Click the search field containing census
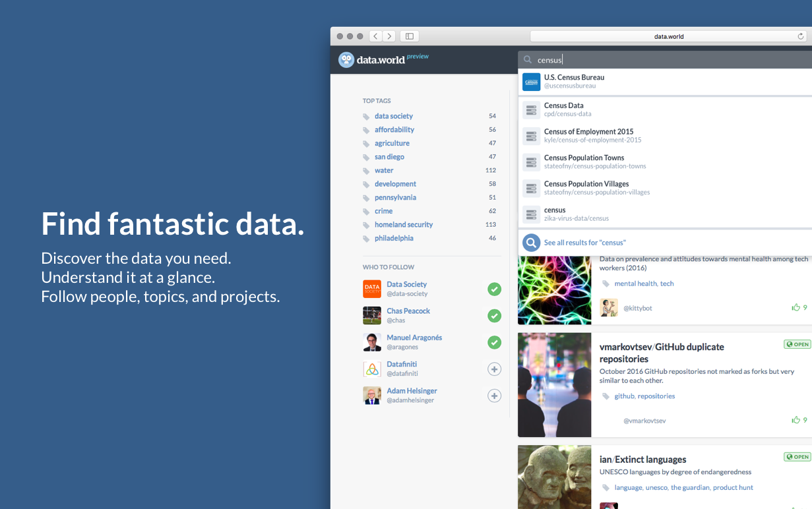Image resolution: width=812 pixels, height=509 pixels. [x=665, y=60]
